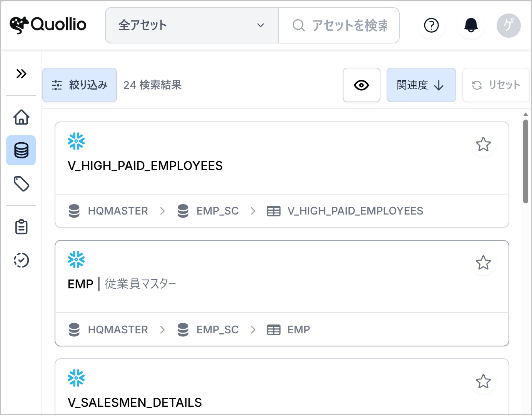Open EMP_SC breadcrumb in V_HIGH_PAID_EMPLOYEES card

point(208,211)
